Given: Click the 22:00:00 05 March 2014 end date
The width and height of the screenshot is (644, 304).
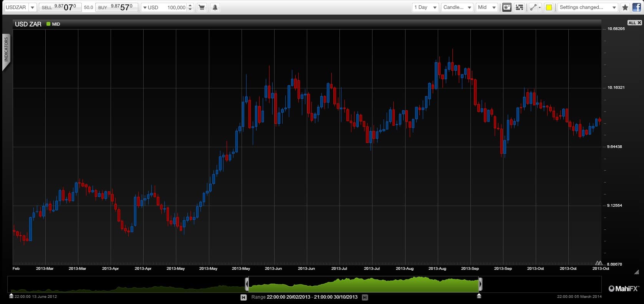Looking at the screenshot, I should click(x=579, y=296).
